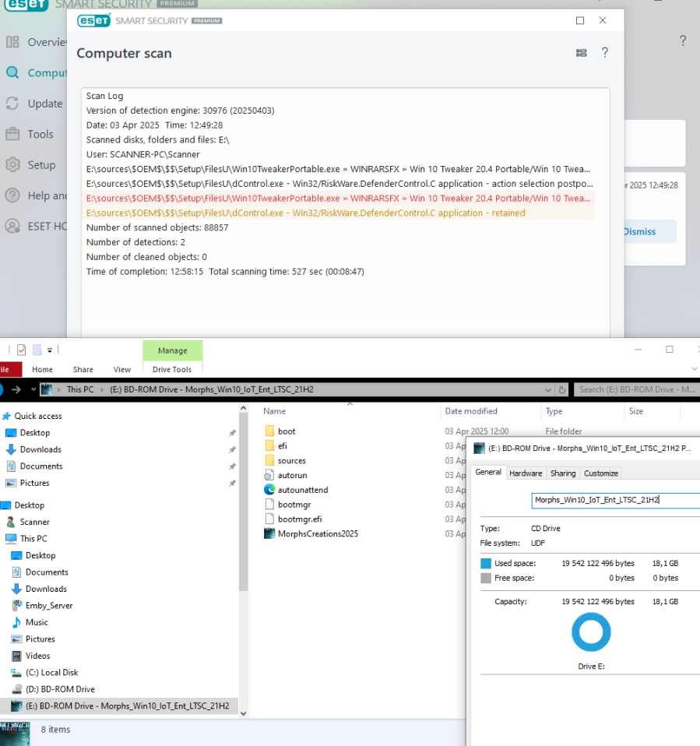Switch to Customize tab in drive Properties
This screenshot has height=746, width=700.
[x=601, y=473]
